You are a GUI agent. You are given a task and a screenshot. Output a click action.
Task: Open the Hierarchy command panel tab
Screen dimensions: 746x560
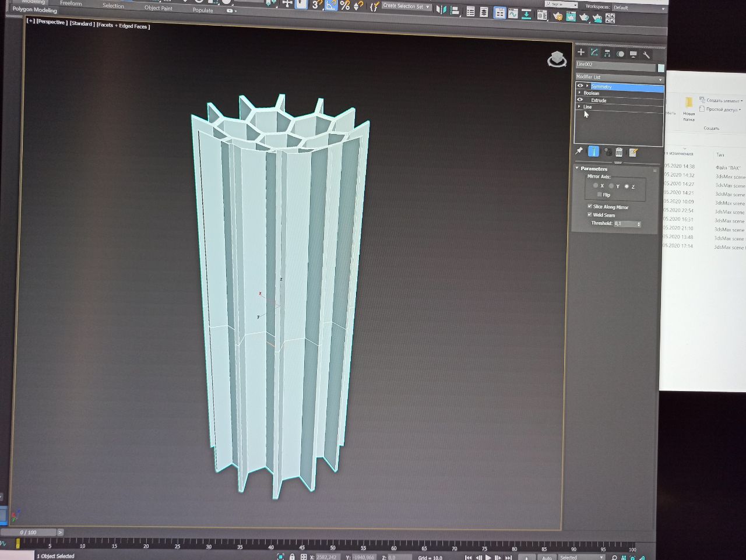tap(607, 53)
